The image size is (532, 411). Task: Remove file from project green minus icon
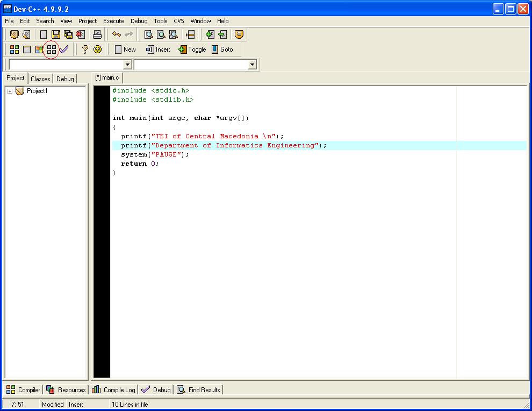pyautogui.click(x=222, y=34)
